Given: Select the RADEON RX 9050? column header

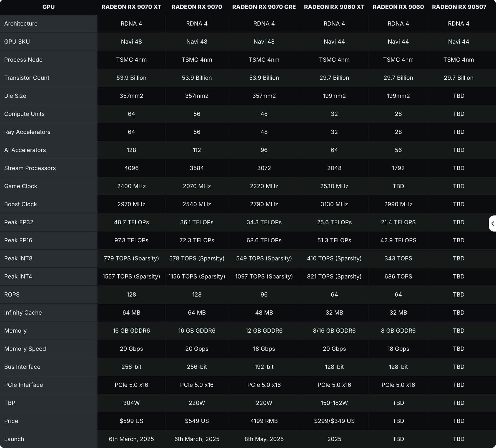Looking at the screenshot, I should 459,7.
